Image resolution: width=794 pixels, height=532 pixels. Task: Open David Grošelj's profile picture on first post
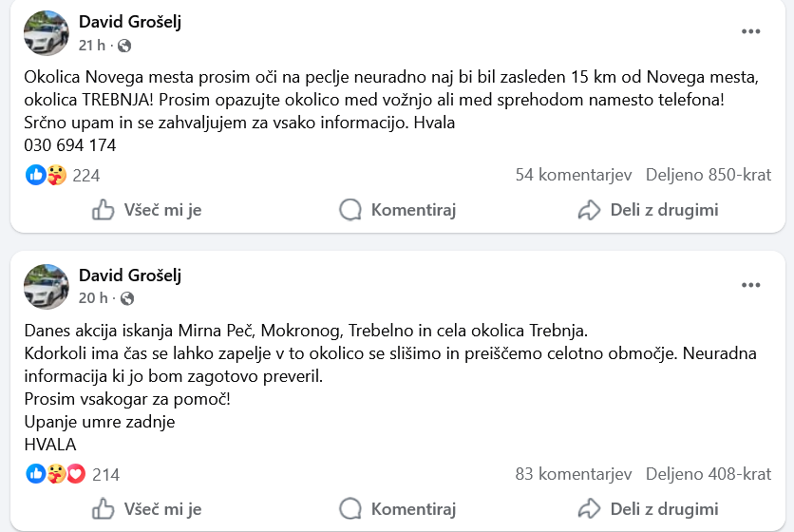tap(46, 33)
